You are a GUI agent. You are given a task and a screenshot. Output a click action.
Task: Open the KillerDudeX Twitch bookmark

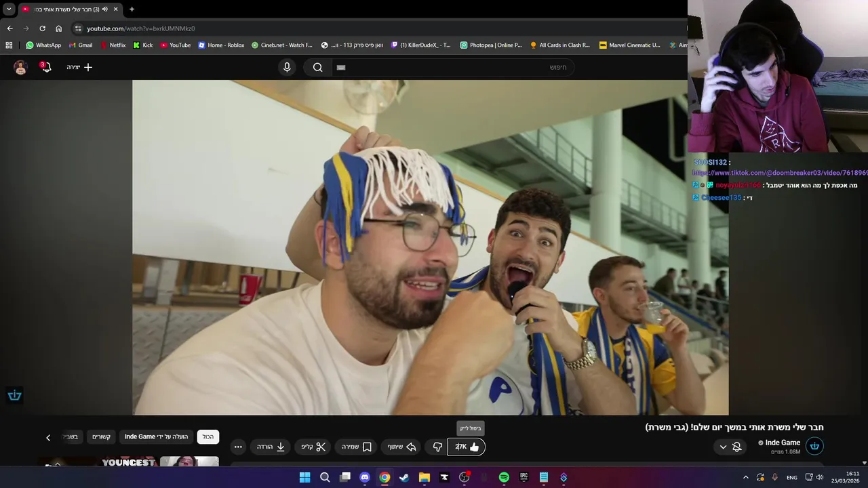tap(421, 45)
